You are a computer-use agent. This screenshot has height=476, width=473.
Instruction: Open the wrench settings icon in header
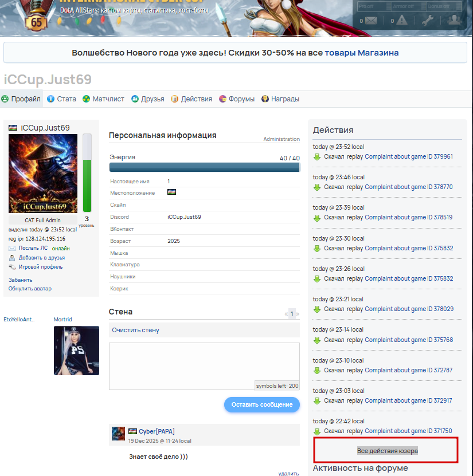coord(428,20)
